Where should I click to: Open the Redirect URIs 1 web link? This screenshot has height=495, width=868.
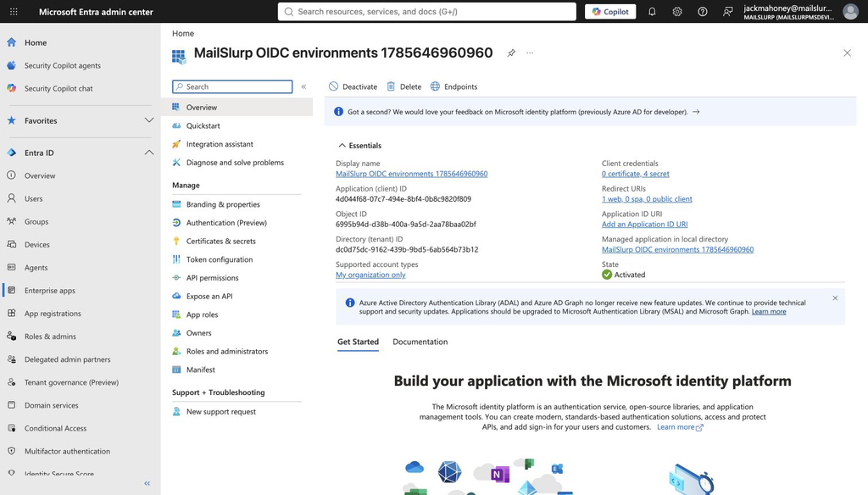pos(647,199)
